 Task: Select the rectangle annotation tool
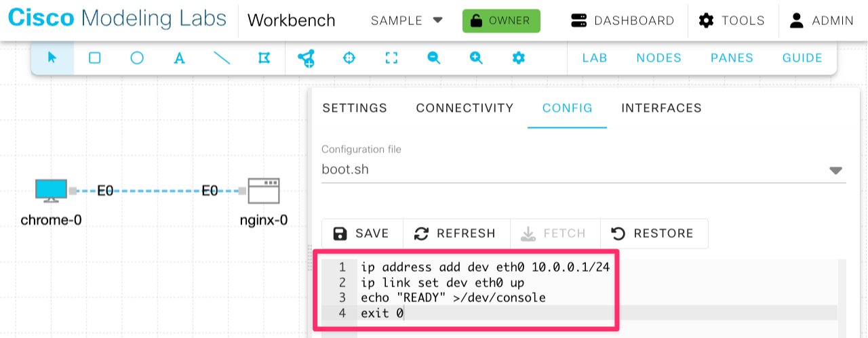[95, 58]
